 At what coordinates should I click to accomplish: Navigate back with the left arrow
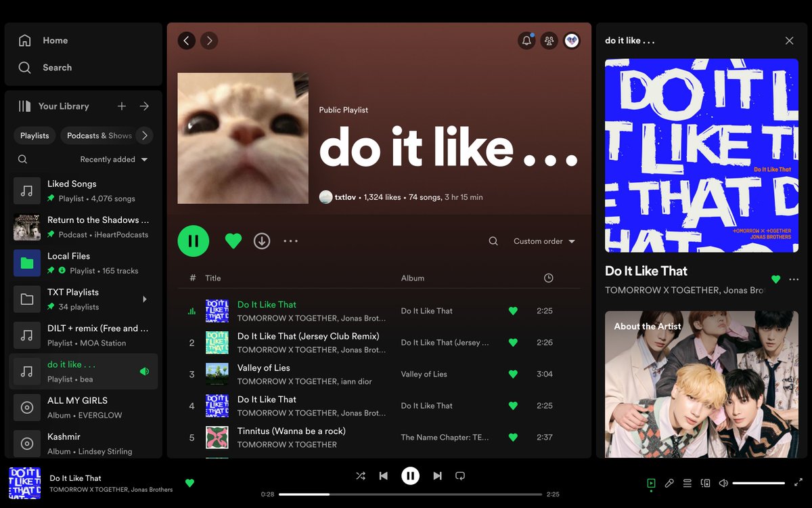click(187, 41)
